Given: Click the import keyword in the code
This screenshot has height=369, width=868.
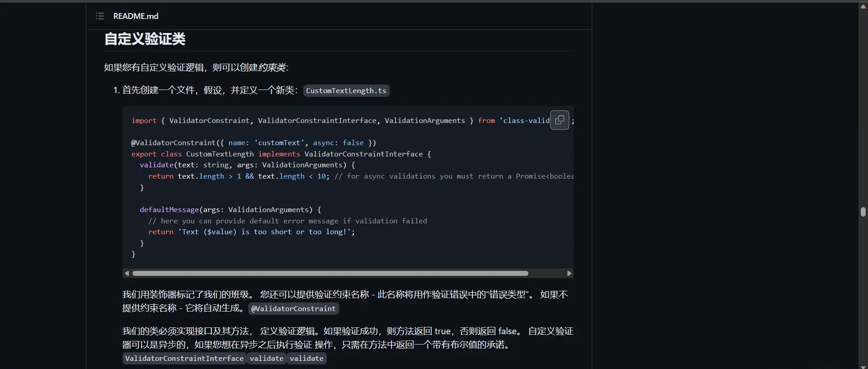Looking at the screenshot, I should (x=144, y=121).
